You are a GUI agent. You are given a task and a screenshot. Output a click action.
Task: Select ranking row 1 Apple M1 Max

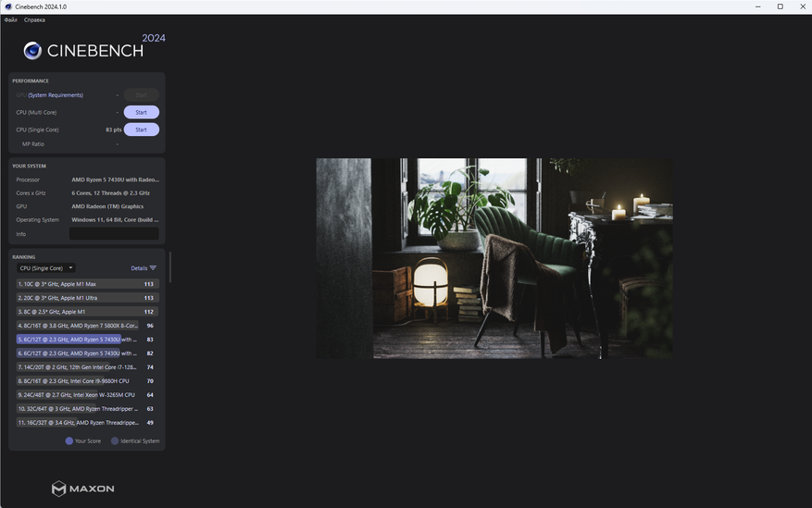coord(88,284)
